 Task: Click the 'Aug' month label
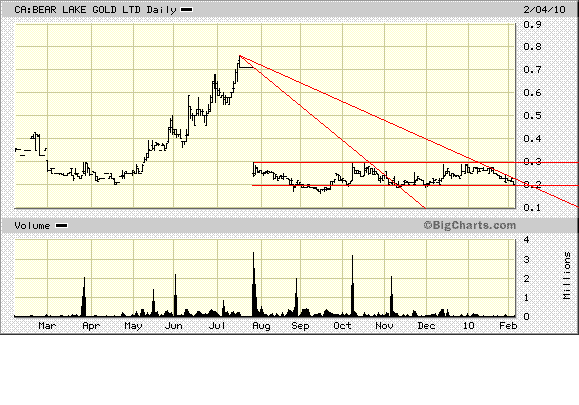[x=261, y=326]
